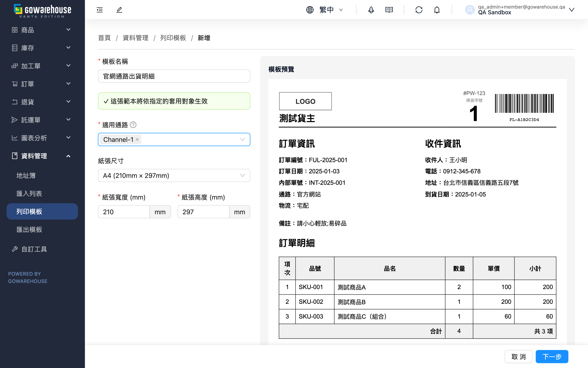
Task: Click the 紙張高度 input showing 297
Action: 203,212
